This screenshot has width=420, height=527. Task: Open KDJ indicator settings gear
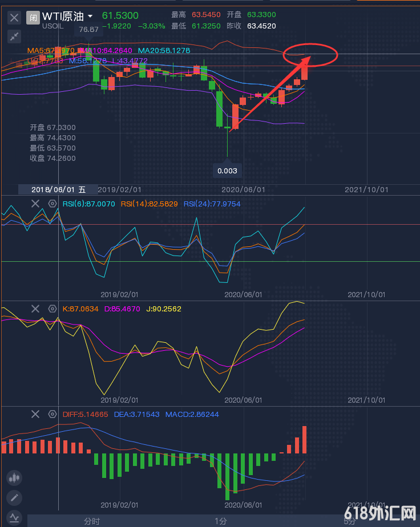(x=52, y=309)
